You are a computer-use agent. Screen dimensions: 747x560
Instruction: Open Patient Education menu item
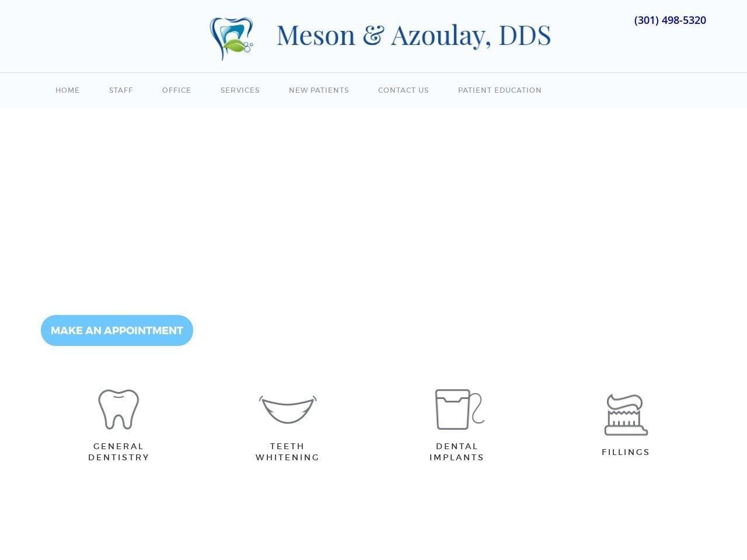click(500, 90)
